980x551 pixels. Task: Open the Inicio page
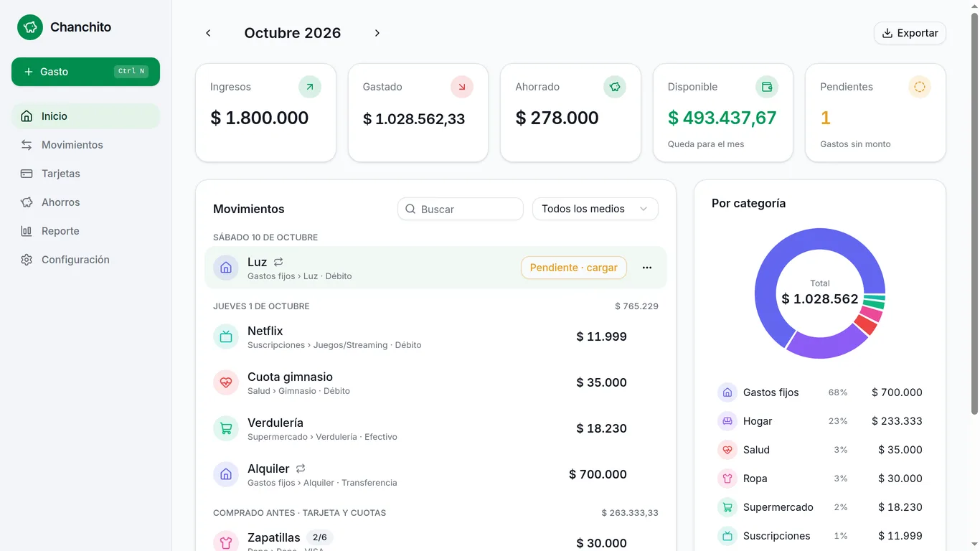point(85,116)
